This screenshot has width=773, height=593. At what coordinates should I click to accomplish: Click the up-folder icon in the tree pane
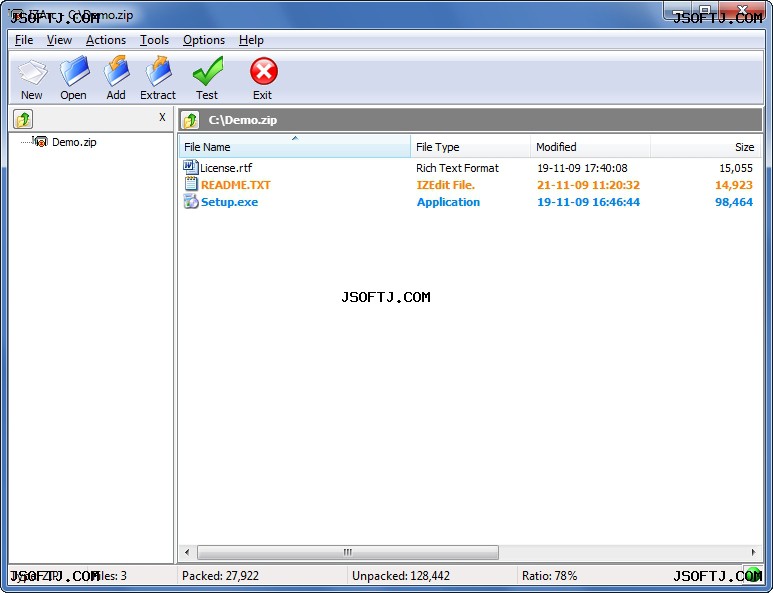[x=23, y=119]
